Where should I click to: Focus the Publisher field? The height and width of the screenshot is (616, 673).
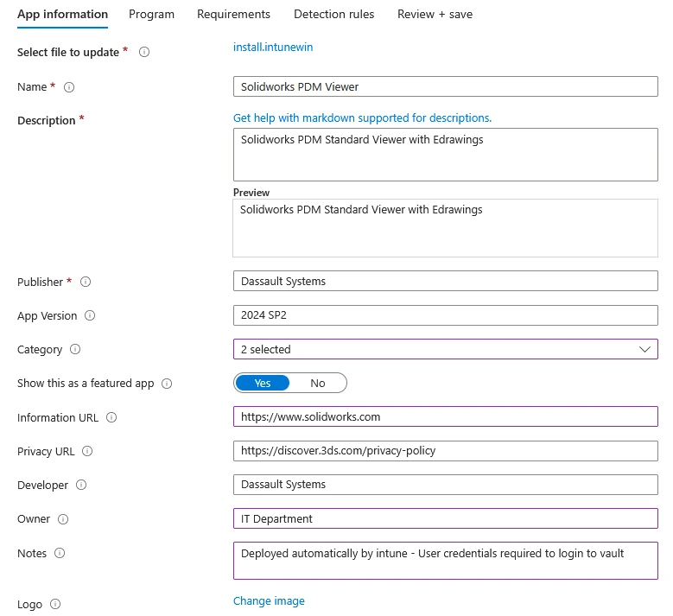(445, 281)
